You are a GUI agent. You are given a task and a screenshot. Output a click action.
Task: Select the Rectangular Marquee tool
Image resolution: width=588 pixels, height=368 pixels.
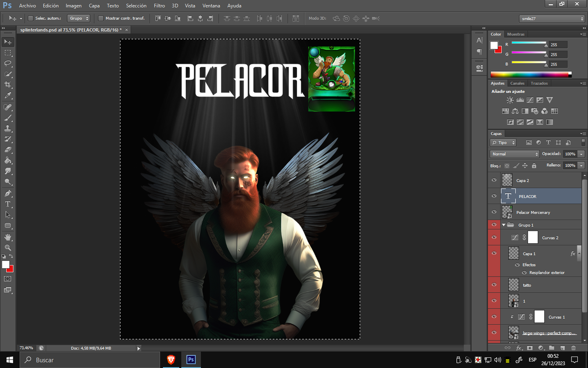point(8,52)
